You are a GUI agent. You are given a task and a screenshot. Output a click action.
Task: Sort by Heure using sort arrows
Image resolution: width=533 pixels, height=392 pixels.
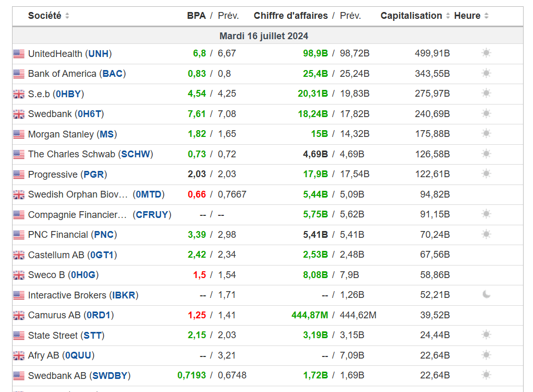click(x=486, y=16)
